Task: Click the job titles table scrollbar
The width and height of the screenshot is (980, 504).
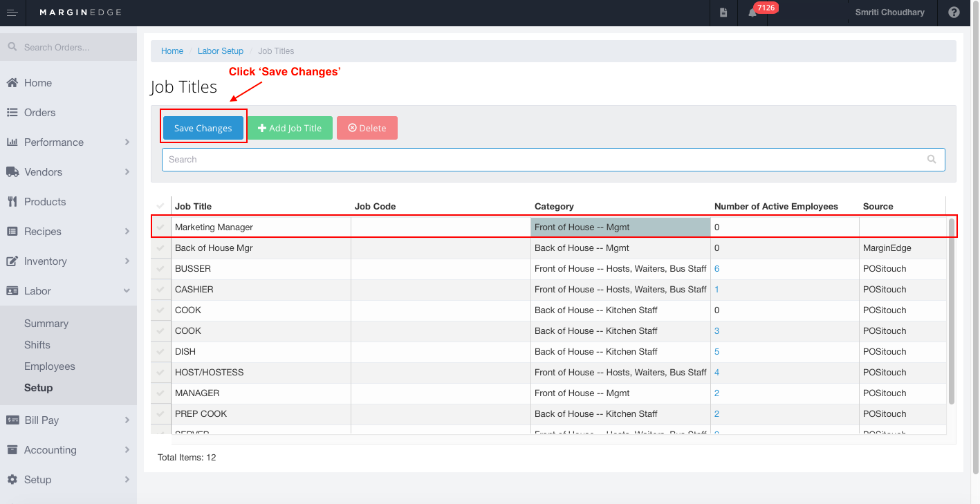Action: [952, 311]
